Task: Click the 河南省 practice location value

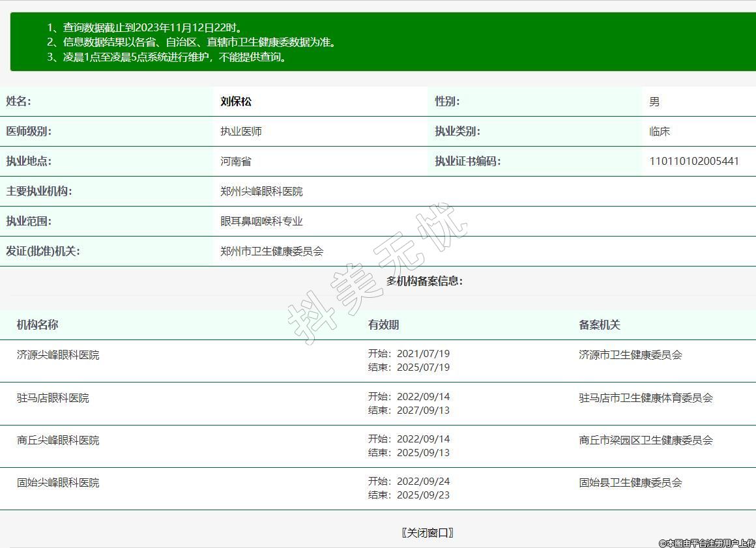Action: point(236,162)
